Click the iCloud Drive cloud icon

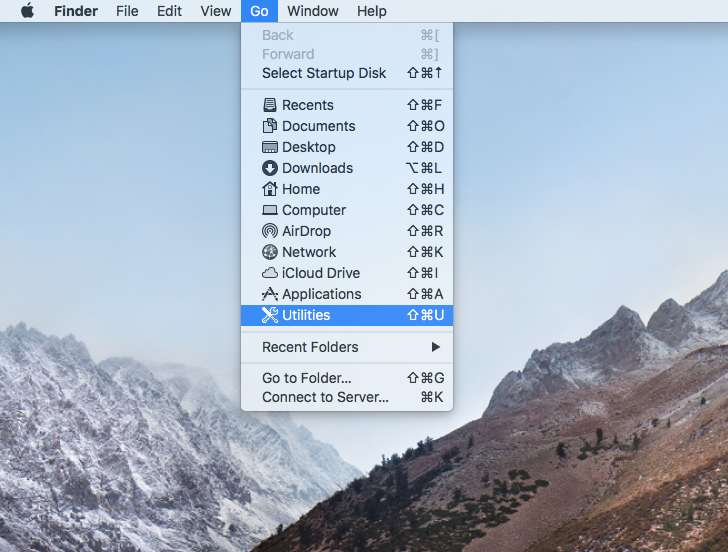click(270, 273)
